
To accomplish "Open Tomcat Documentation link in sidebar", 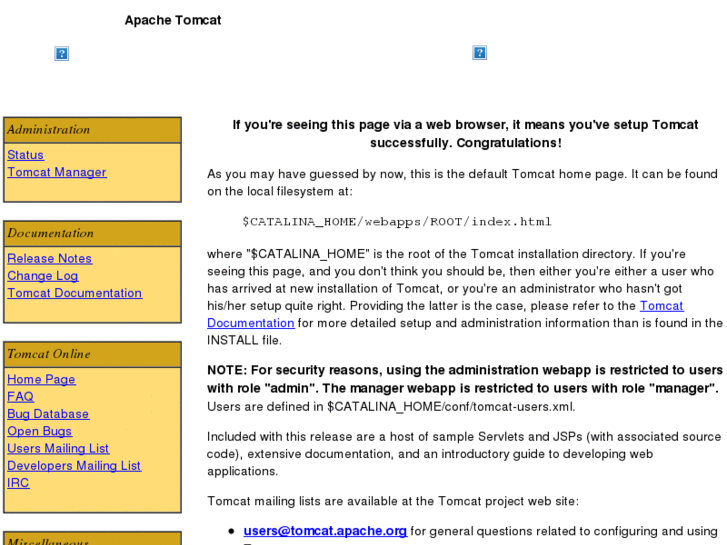I will click(75, 293).
